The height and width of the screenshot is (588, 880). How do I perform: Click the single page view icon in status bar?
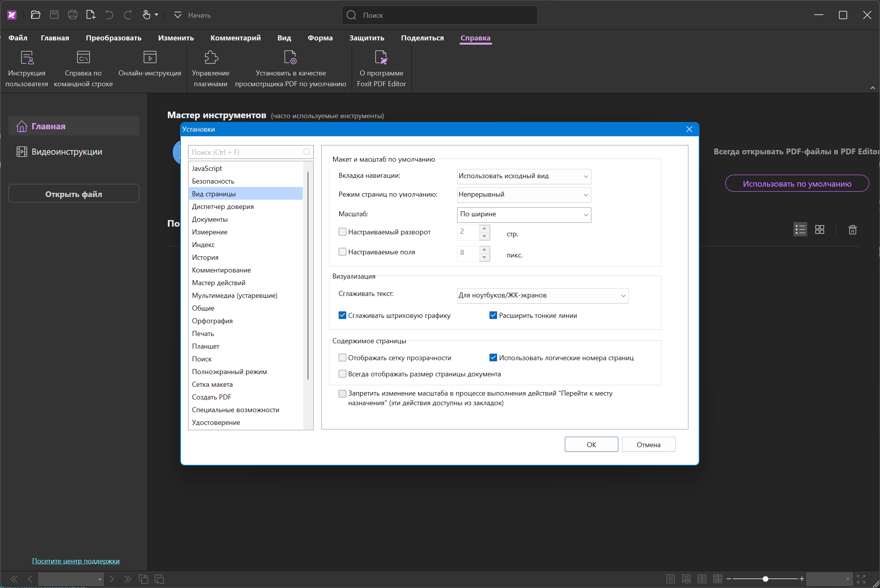click(671, 579)
